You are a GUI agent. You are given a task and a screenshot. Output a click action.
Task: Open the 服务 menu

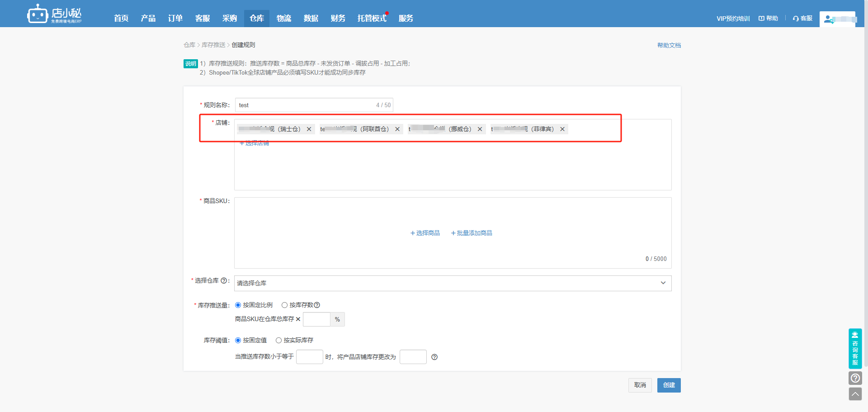click(406, 19)
